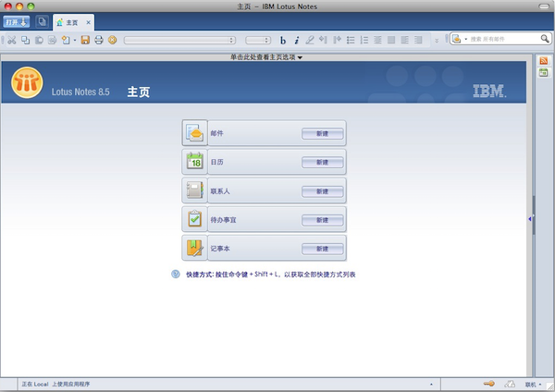The width and height of the screenshot is (555, 392).
Task: Toggle bulleted list formatting
Action: 351,40
